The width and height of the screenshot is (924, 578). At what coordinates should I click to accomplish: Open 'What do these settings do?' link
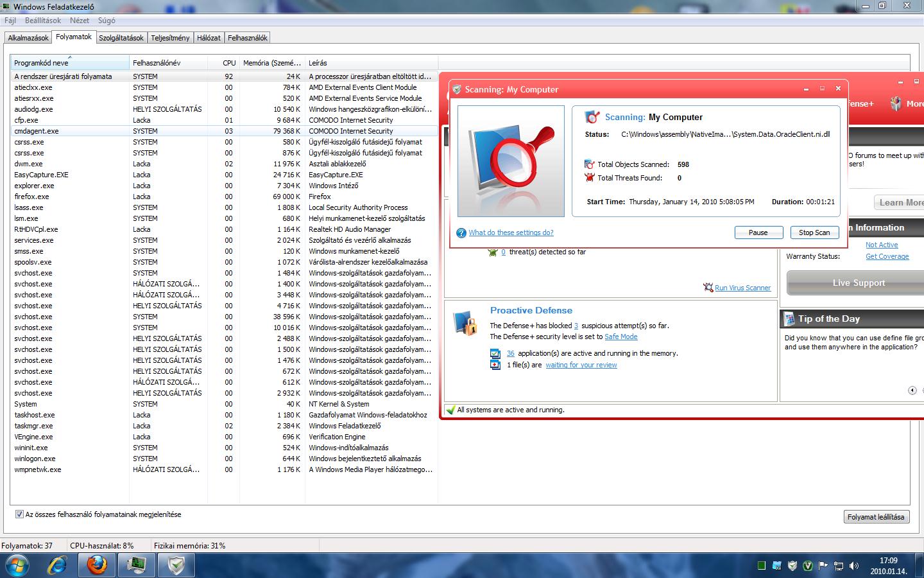(511, 232)
